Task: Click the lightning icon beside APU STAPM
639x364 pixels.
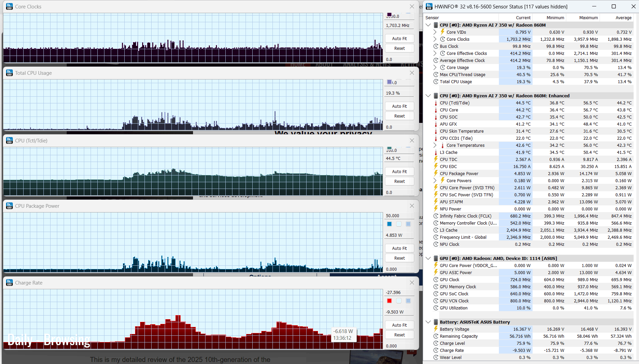Action: pos(436,202)
